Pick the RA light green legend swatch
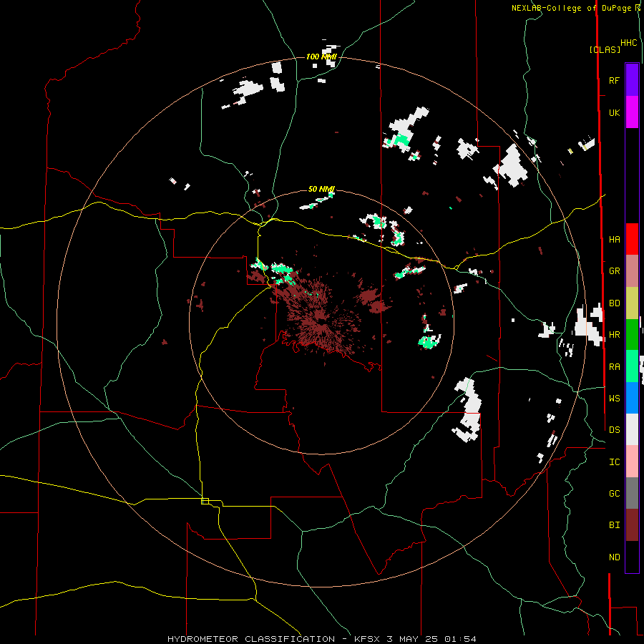644x644 pixels. click(632, 366)
